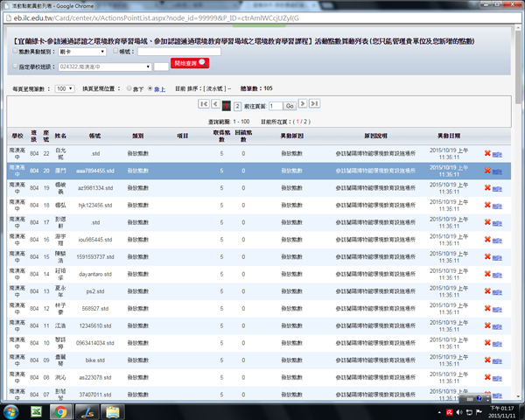Click the browser address bar URL

156,18
